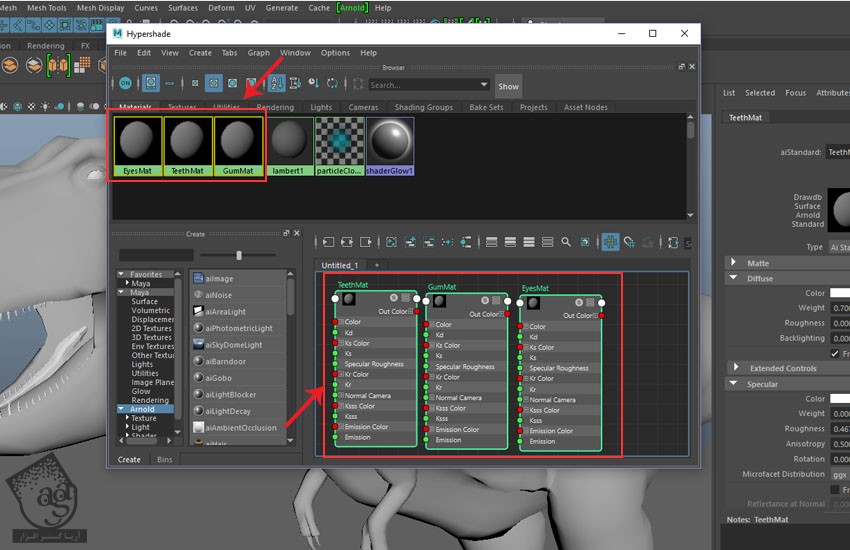Toggle EyesMat node view mode icon

[x=590, y=302]
